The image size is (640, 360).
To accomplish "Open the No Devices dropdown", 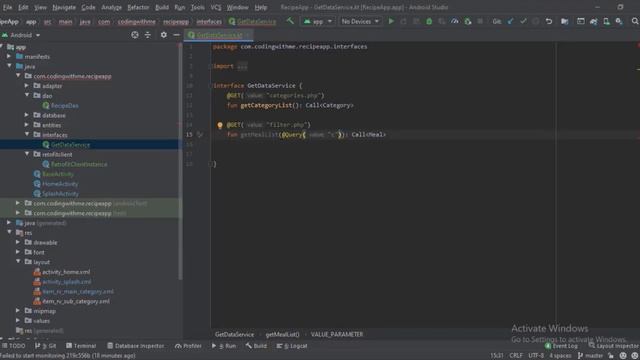I will (x=360, y=21).
